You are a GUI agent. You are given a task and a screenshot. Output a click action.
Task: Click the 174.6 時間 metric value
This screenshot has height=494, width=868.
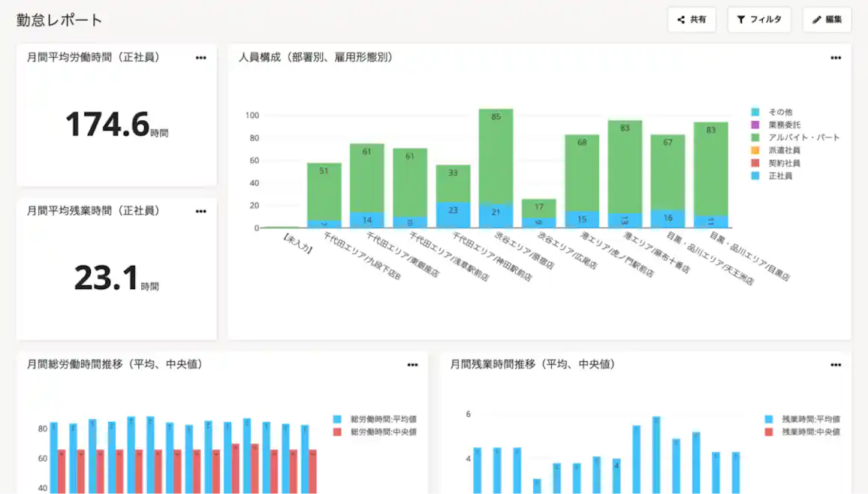tap(116, 125)
